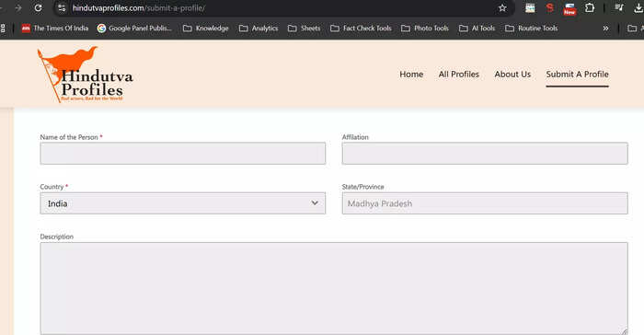644x335 pixels.
Task: Click the site information icon in address bar
Action: tap(62, 7)
